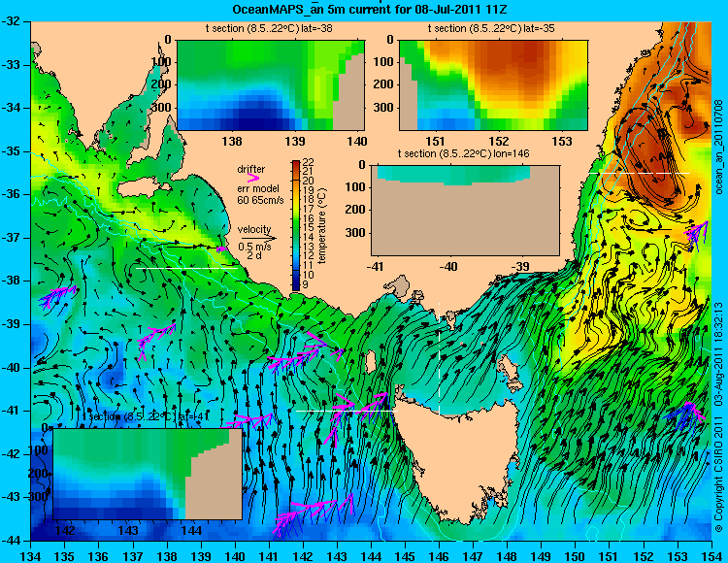The width and height of the screenshot is (728, 563).
Task: Click '153' under the lat=-35 section inset
Action: [x=562, y=141]
